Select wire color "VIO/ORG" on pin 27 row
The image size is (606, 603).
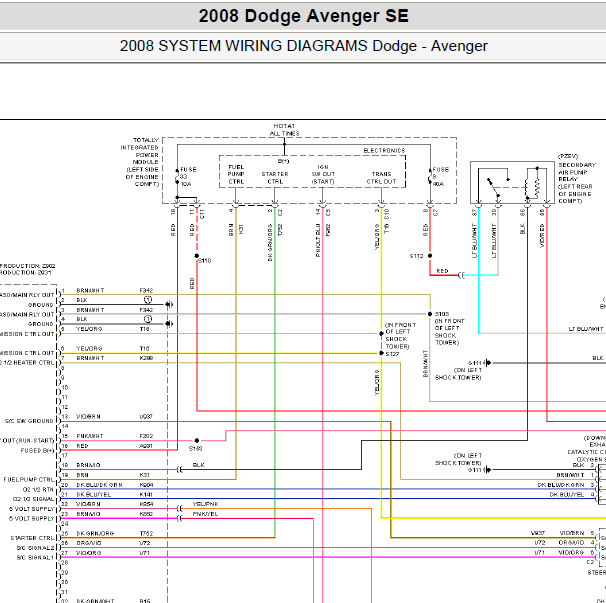click(x=89, y=553)
